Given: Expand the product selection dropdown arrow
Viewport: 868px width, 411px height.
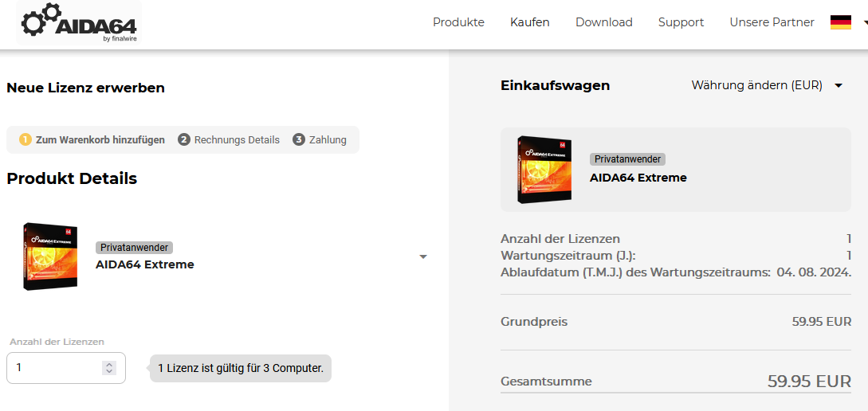Looking at the screenshot, I should tap(423, 256).
